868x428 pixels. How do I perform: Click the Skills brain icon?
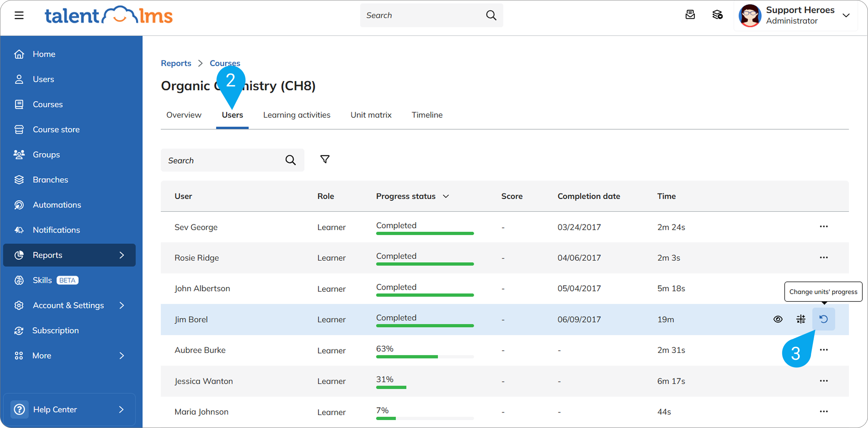pos(19,280)
